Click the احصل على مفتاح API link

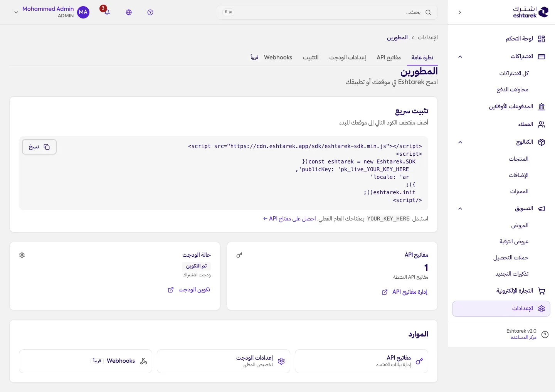[289, 219]
